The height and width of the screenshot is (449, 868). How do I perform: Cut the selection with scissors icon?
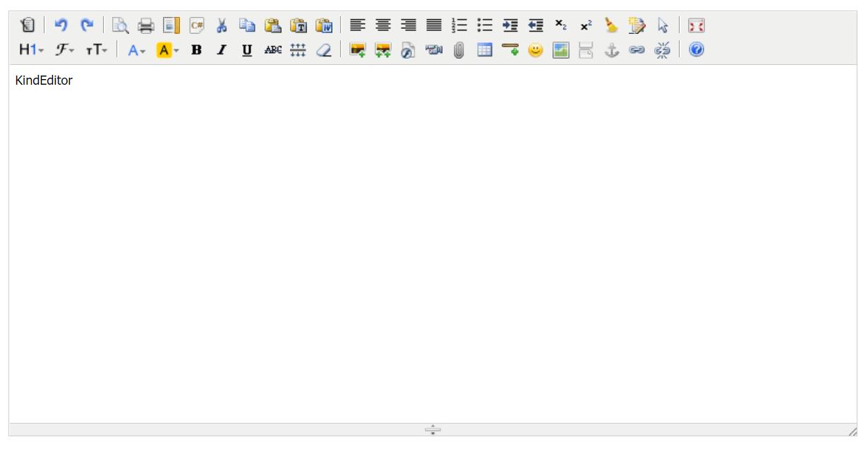coord(221,26)
